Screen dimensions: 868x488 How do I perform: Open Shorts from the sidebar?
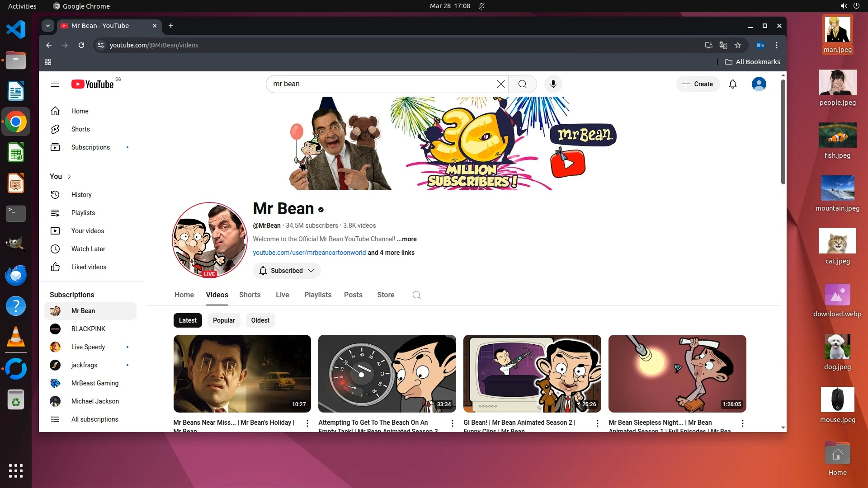(x=80, y=129)
